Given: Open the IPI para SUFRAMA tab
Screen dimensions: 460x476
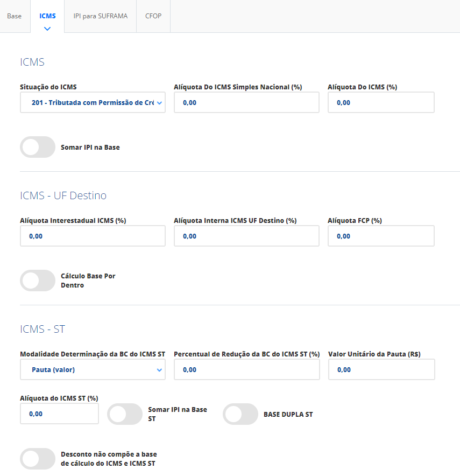Looking at the screenshot, I should point(101,16).
